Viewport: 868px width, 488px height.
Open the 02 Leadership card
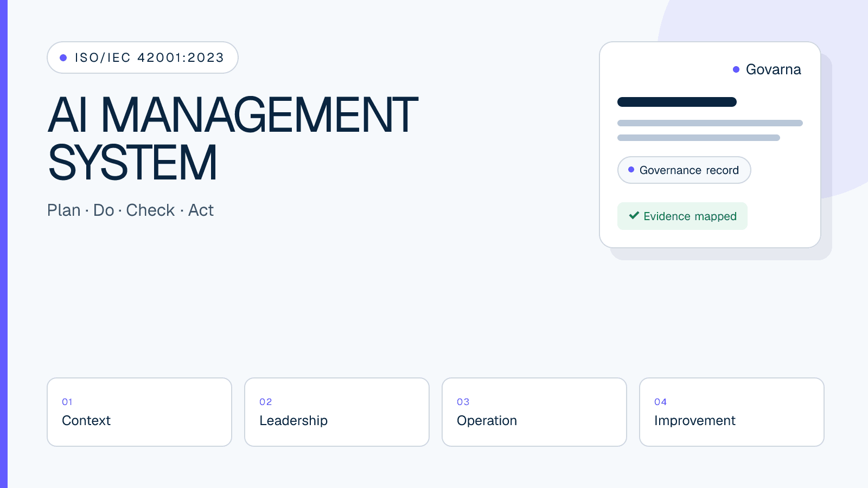[337, 412]
